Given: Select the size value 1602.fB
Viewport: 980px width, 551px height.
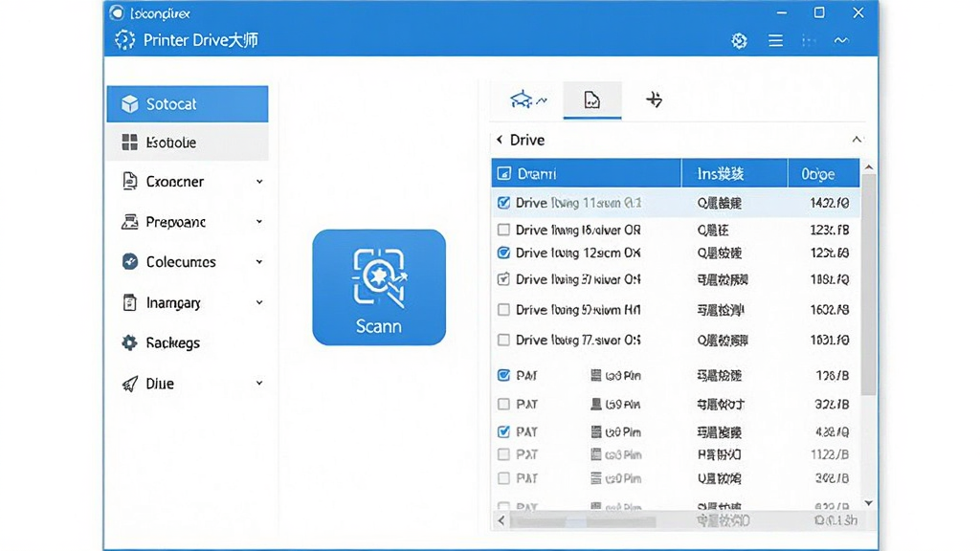Looking at the screenshot, I should 830,310.
